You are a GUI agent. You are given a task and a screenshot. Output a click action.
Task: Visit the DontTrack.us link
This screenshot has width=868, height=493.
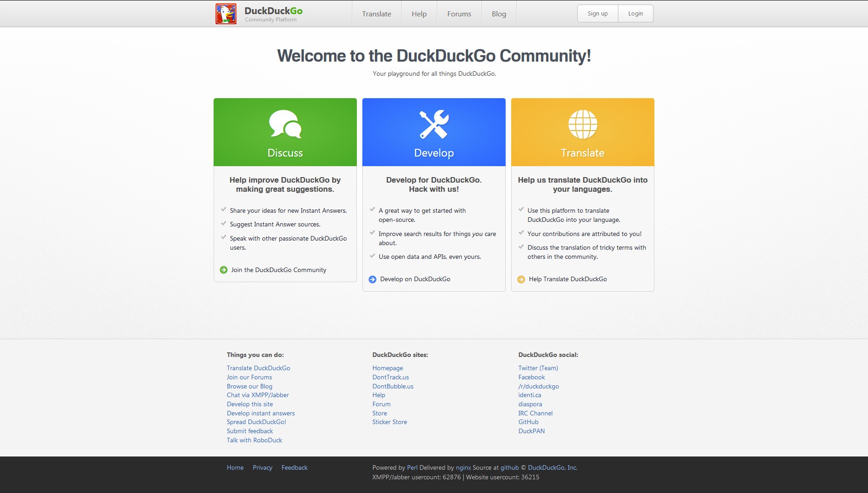(x=391, y=377)
